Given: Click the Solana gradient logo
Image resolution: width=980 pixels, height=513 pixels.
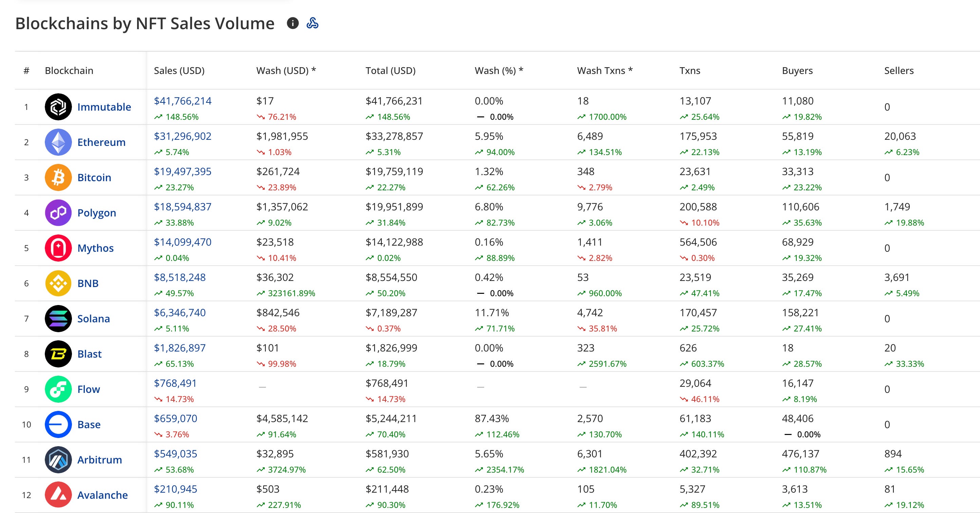Looking at the screenshot, I should click(x=58, y=319).
